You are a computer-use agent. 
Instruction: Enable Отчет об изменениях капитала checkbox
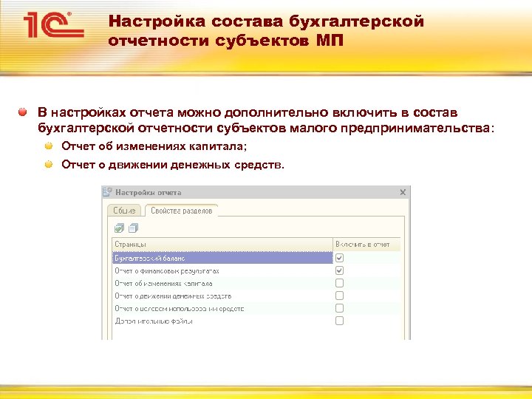(x=339, y=283)
